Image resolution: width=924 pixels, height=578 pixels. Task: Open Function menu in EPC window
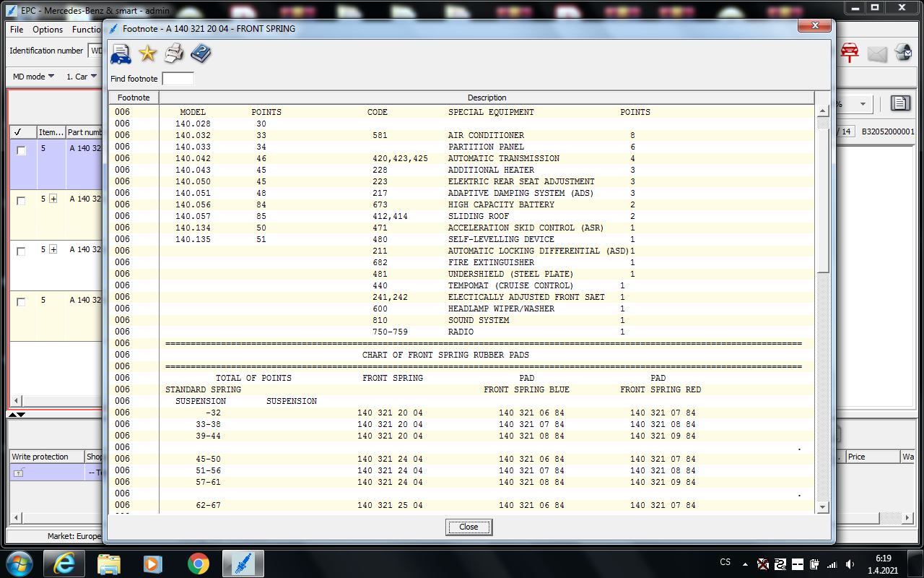pos(87,30)
